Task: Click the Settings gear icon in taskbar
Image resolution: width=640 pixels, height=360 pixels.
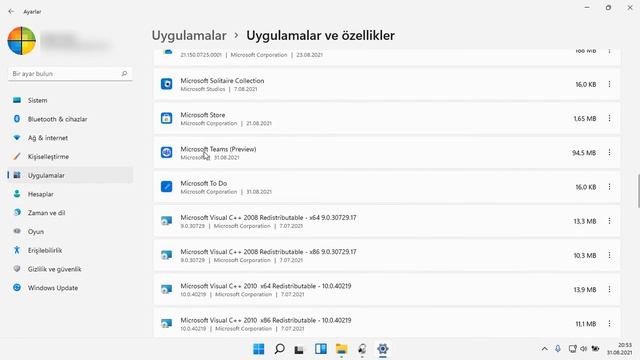Action: 382,349
